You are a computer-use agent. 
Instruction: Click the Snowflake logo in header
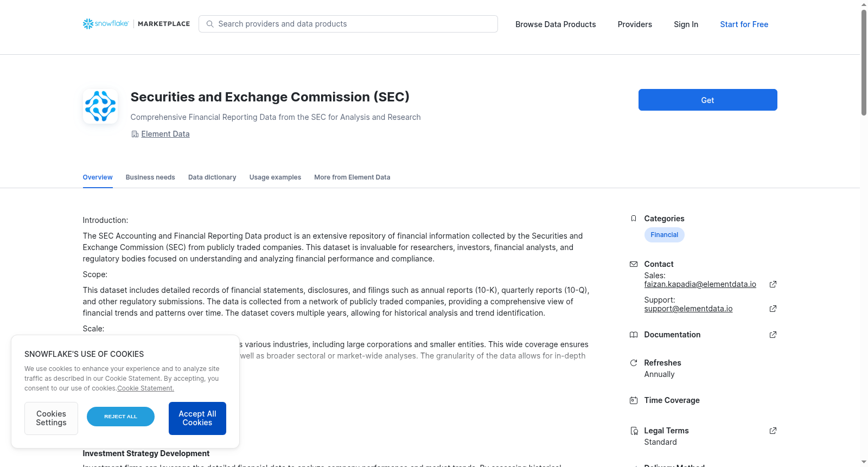pos(106,24)
